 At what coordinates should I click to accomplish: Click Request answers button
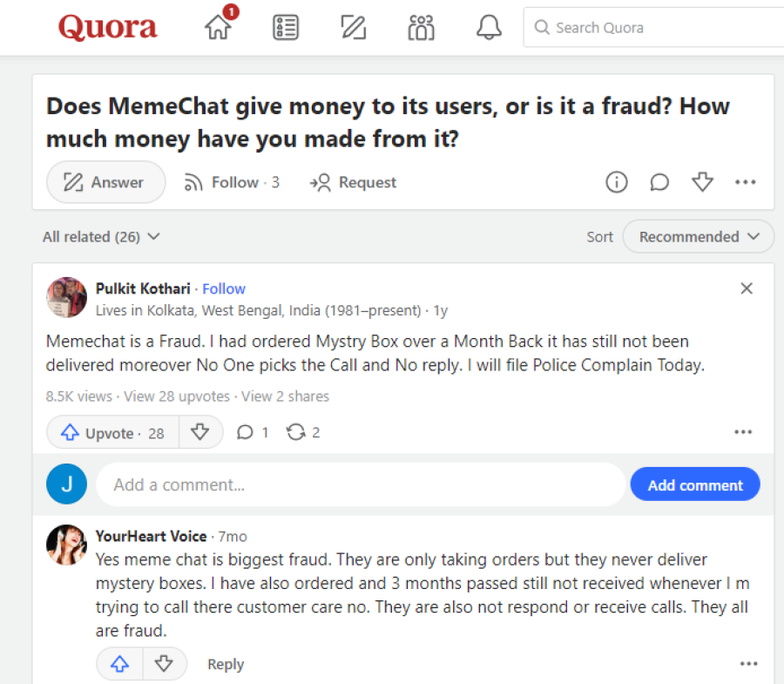pos(353,182)
